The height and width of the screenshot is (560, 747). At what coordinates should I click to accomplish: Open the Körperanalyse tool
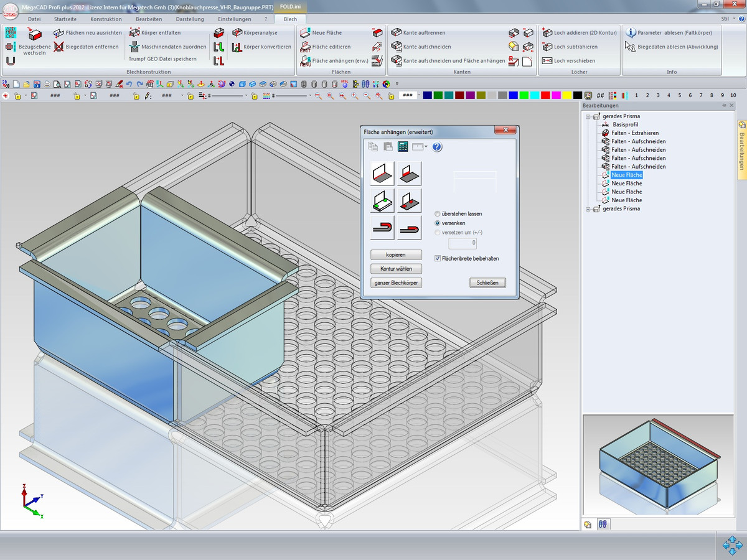tap(255, 32)
